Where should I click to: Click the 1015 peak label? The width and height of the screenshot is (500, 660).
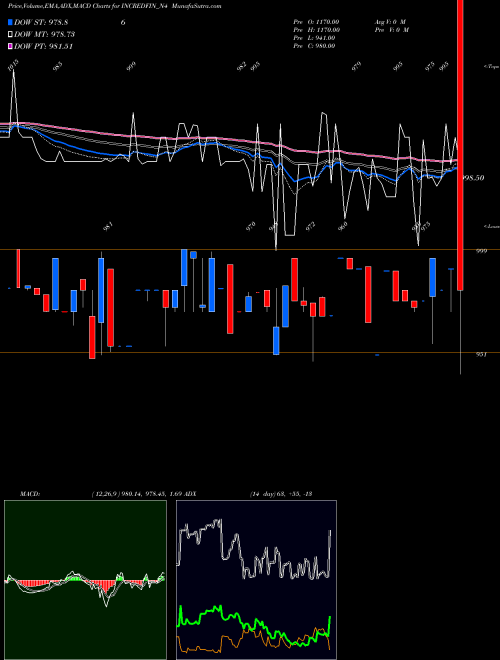coord(13,65)
